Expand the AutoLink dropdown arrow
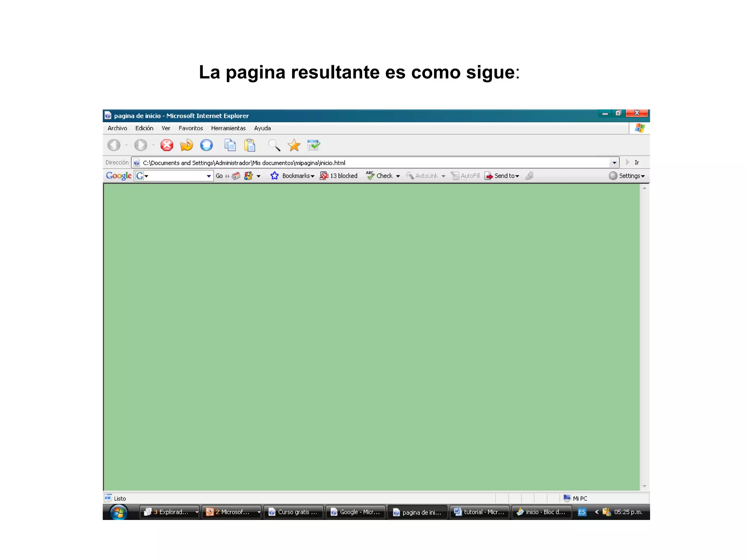 click(443, 176)
